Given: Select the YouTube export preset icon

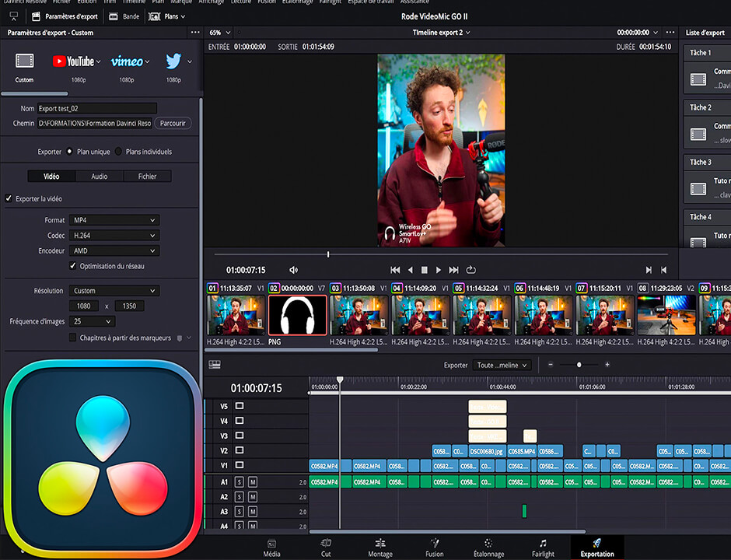Looking at the screenshot, I should point(73,61).
